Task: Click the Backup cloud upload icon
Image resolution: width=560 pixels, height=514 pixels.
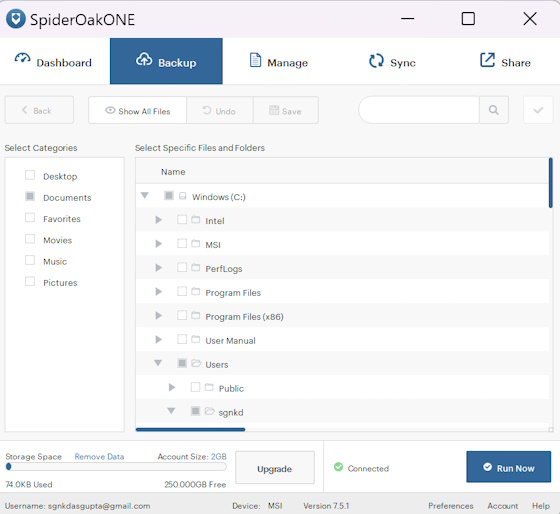Action: tap(144, 59)
